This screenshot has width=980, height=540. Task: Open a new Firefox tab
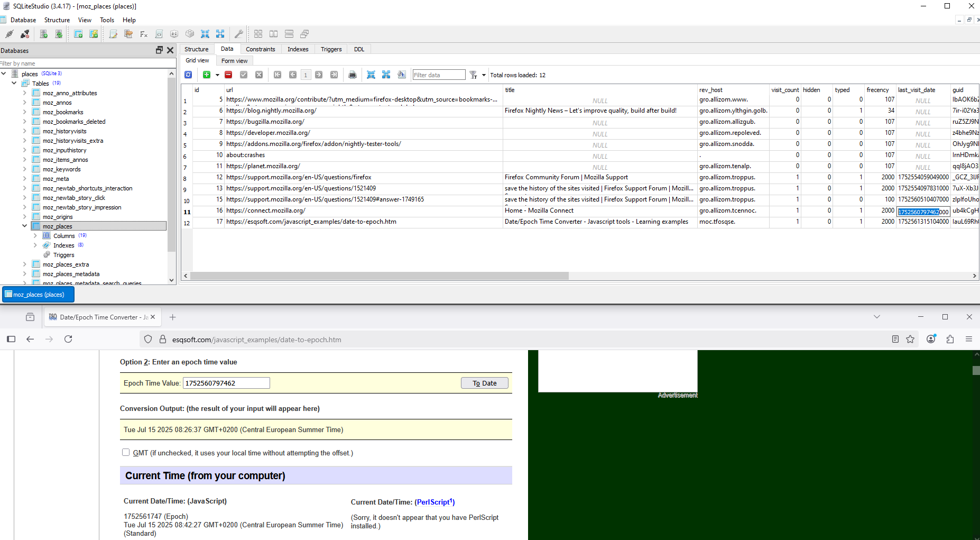click(172, 317)
